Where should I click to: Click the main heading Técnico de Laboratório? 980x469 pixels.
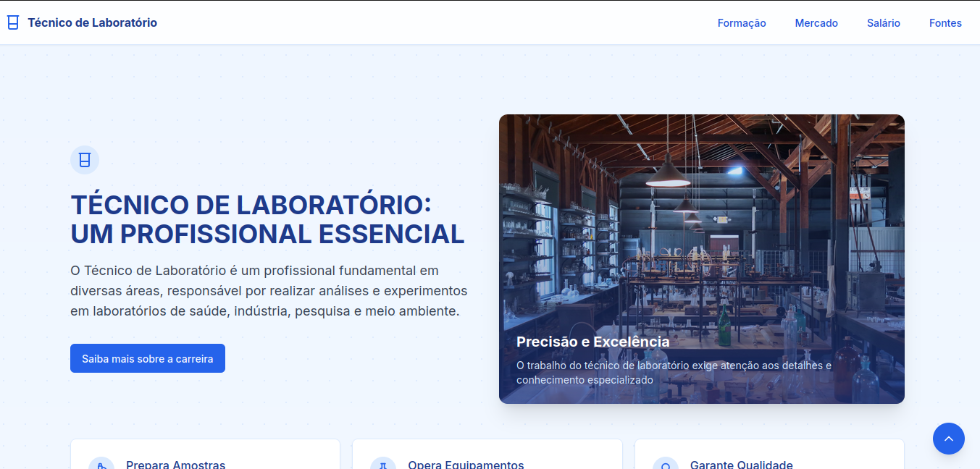click(x=267, y=219)
